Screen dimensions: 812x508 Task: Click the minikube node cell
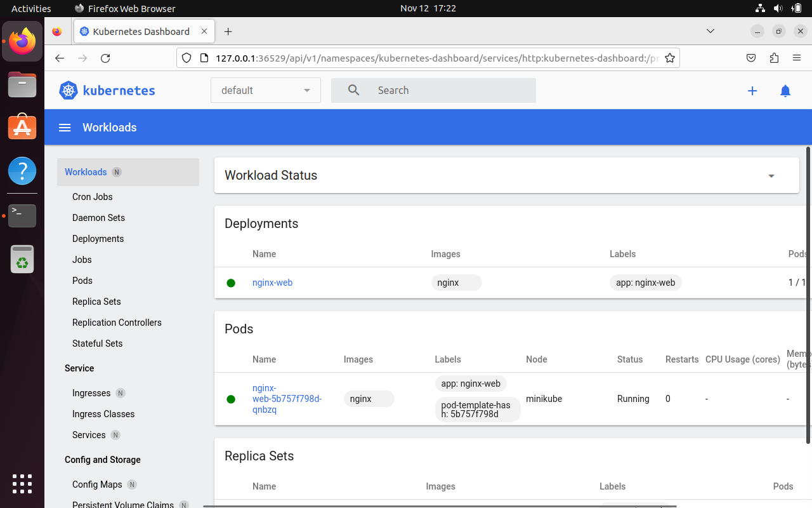click(544, 399)
